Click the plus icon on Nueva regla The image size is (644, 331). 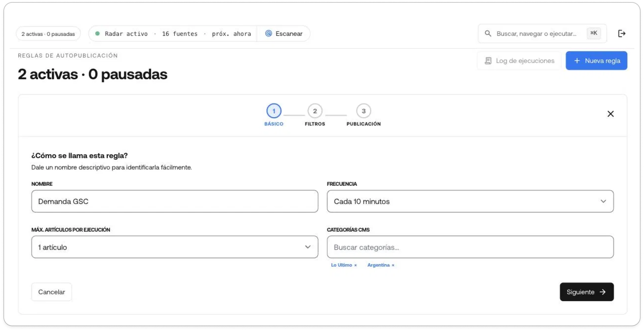tap(577, 61)
